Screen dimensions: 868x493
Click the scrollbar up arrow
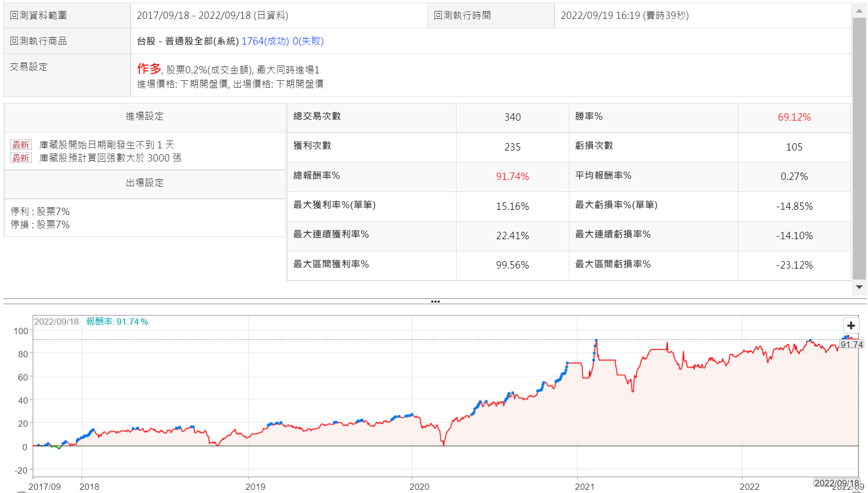pyautogui.click(x=859, y=10)
